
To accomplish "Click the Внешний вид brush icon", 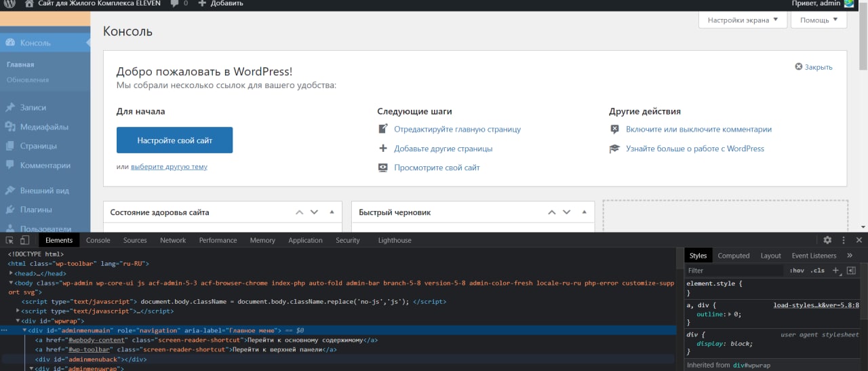I will (10, 191).
